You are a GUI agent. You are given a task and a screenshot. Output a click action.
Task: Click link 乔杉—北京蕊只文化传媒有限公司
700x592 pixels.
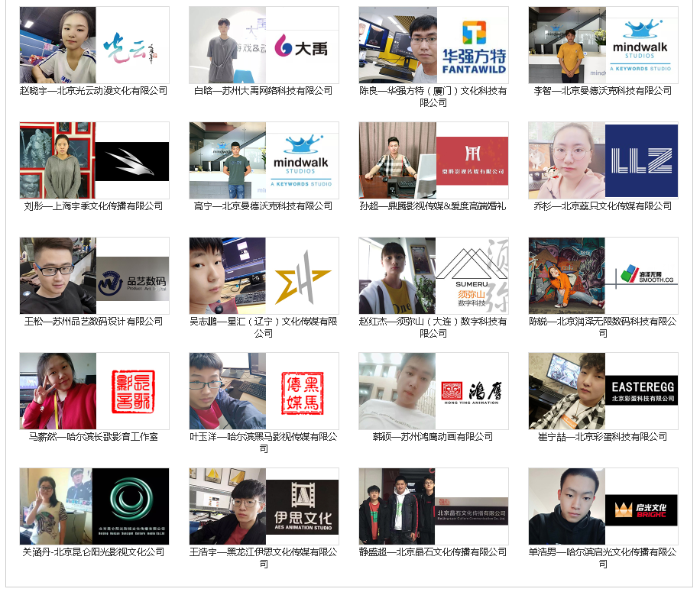pos(603,206)
